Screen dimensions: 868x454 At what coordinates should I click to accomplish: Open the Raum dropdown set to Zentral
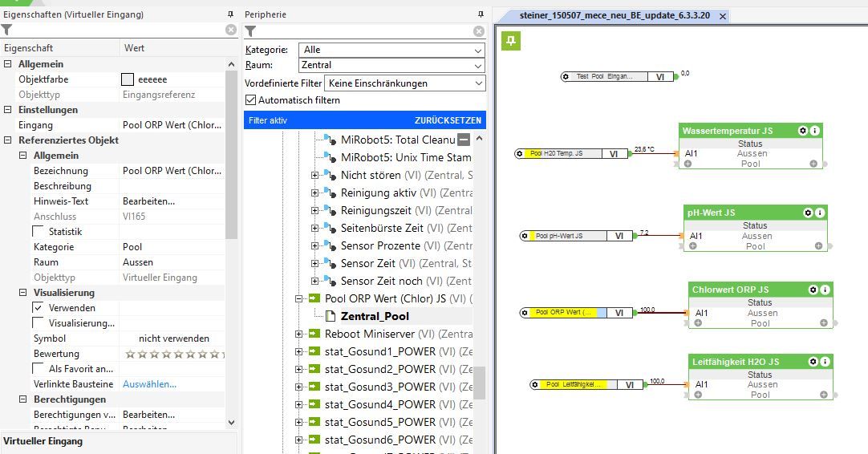click(x=391, y=65)
